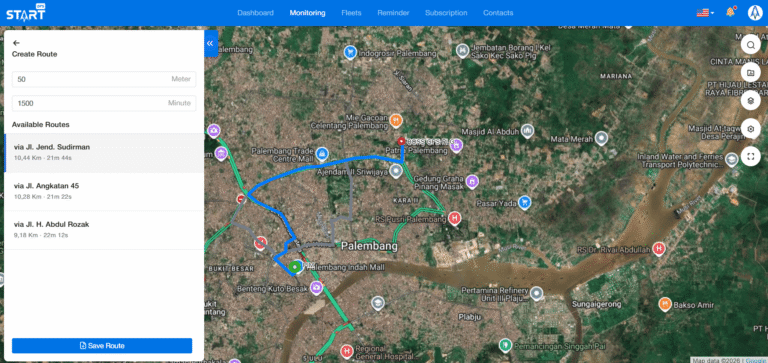Click the Mata Merah marker
This screenshot has height=363, width=768.
click(x=601, y=139)
